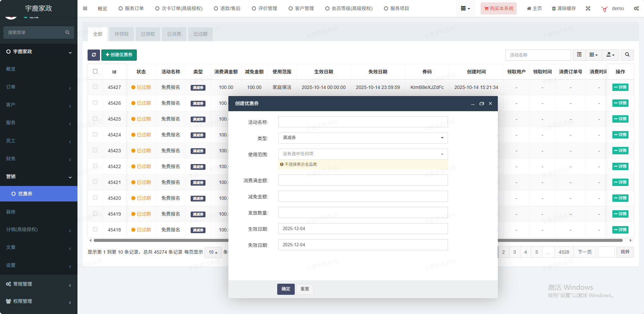This screenshot has width=644, height=314.
Task: Click the hamburger menu icon in top bar
Action: click(85, 8)
